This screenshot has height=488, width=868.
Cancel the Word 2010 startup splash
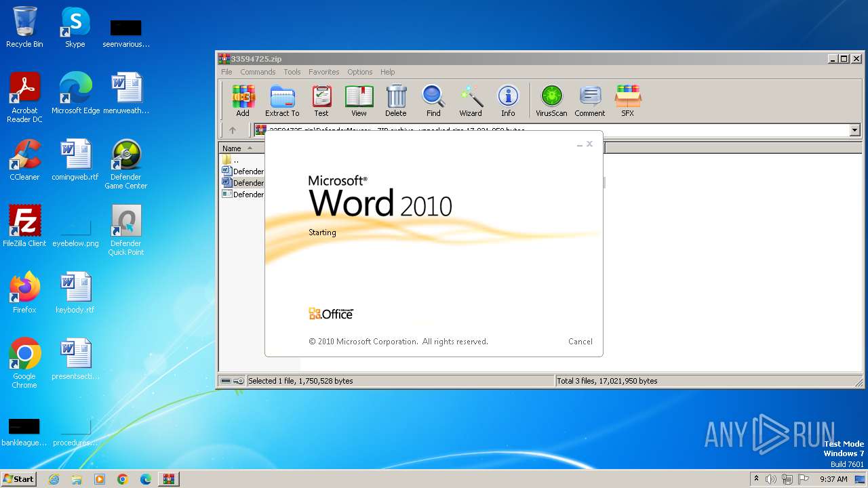580,342
